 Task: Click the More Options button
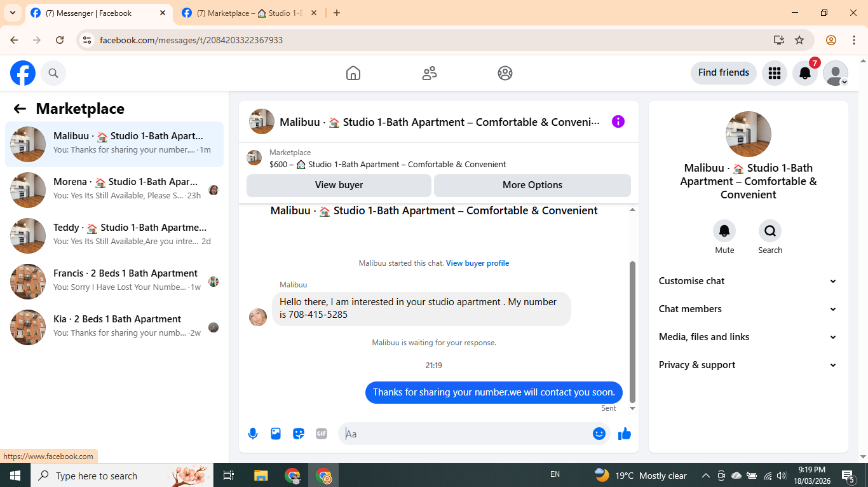pyautogui.click(x=532, y=185)
